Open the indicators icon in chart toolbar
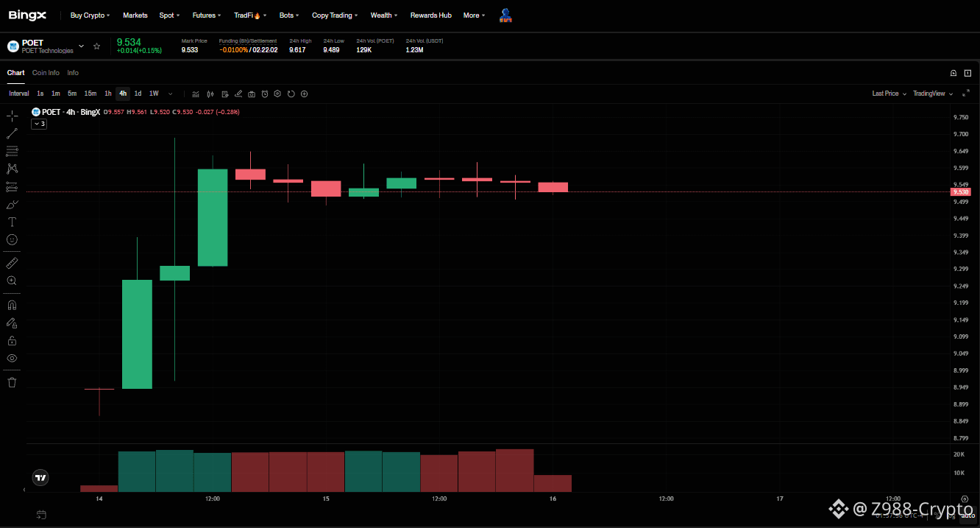This screenshot has height=528, width=980. pyautogui.click(x=196, y=94)
